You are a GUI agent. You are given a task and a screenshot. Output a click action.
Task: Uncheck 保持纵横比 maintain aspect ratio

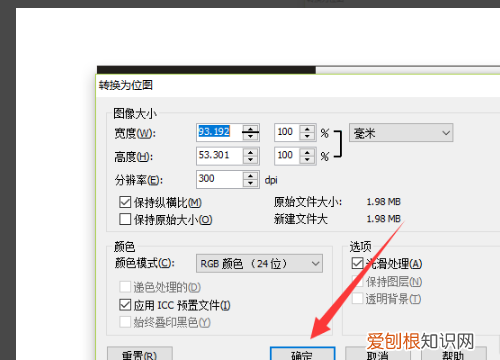click(125, 202)
